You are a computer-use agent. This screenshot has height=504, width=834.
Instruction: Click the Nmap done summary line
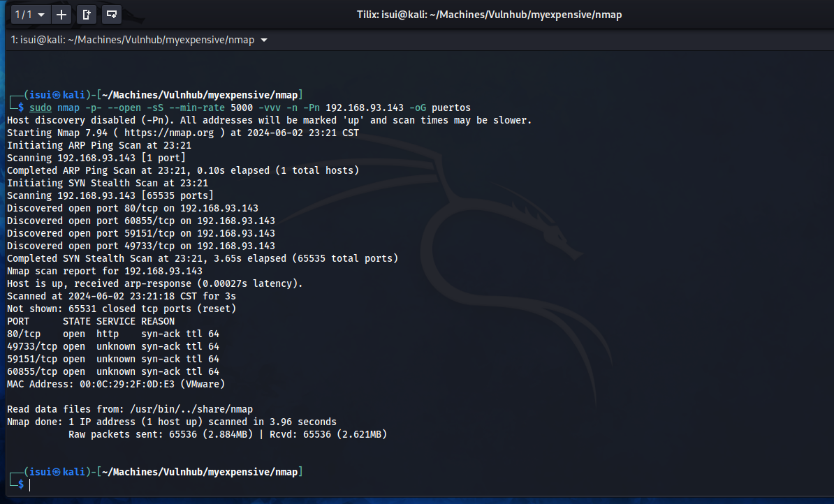(171, 422)
